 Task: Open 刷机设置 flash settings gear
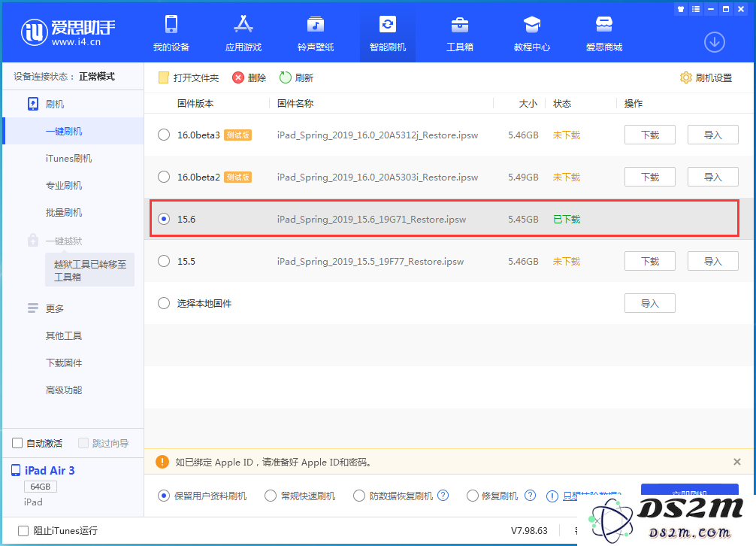pyautogui.click(x=706, y=77)
